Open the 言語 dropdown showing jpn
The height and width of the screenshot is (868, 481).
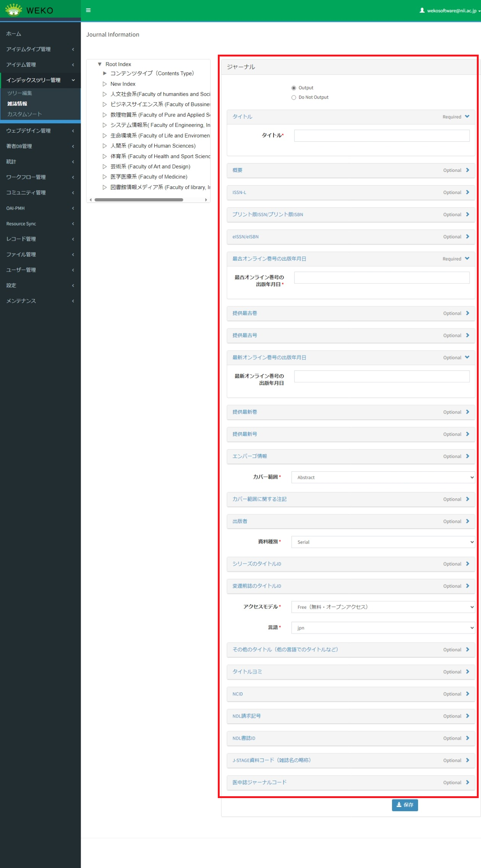[383, 628]
